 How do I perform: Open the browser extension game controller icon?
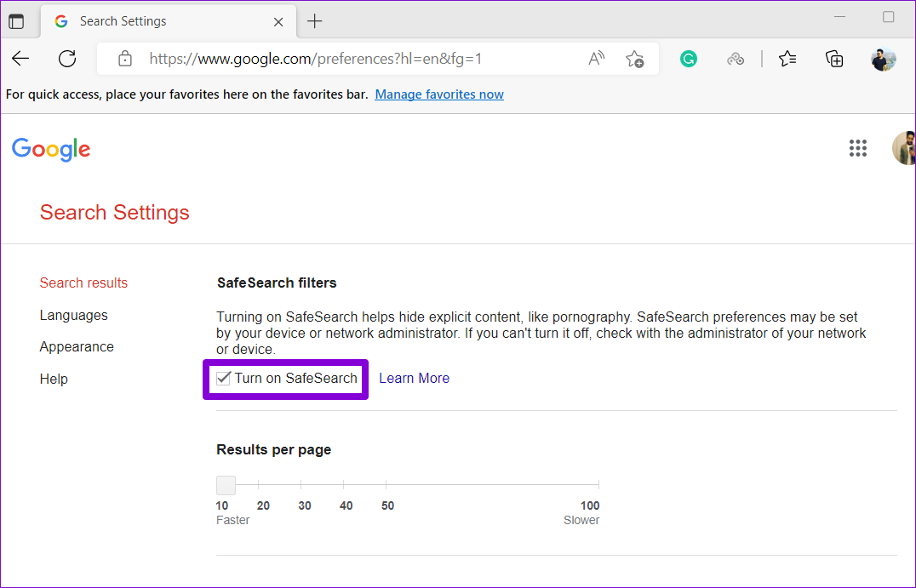(x=735, y=59)
